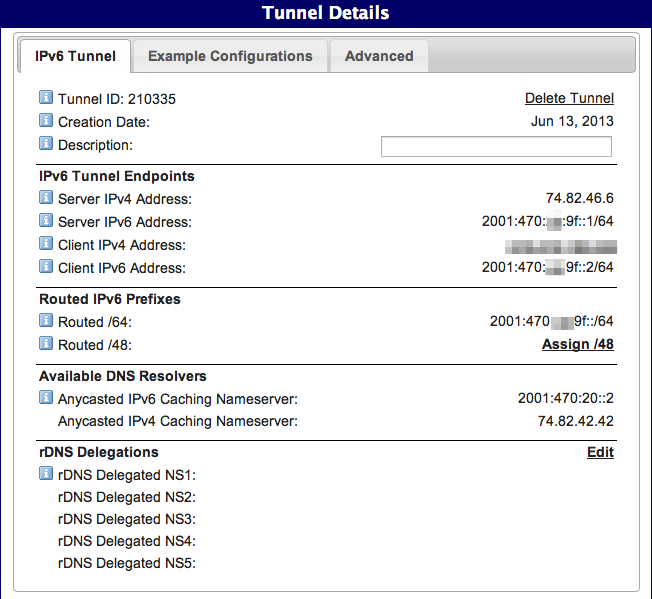Open info icon for Server IPv4 Address

pos(46,197)
